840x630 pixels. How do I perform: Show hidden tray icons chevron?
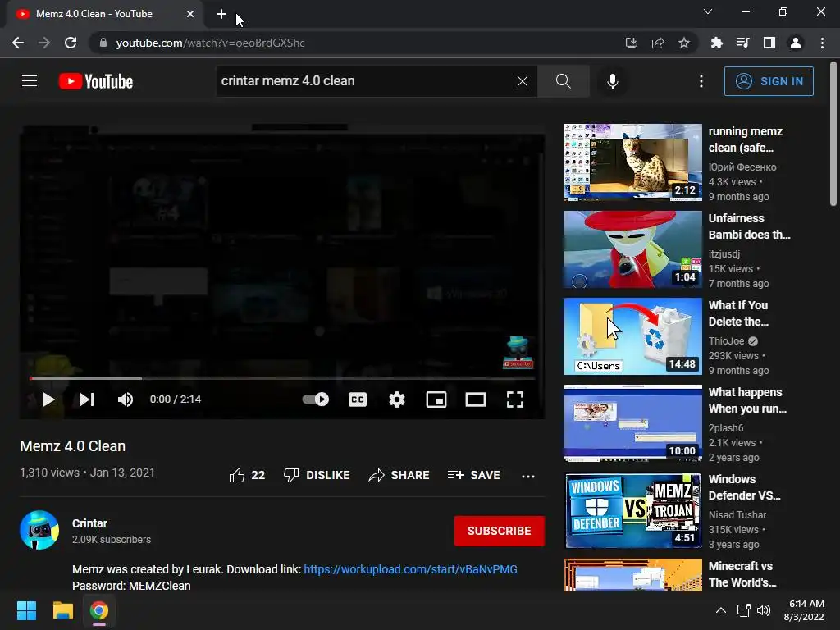721,610
